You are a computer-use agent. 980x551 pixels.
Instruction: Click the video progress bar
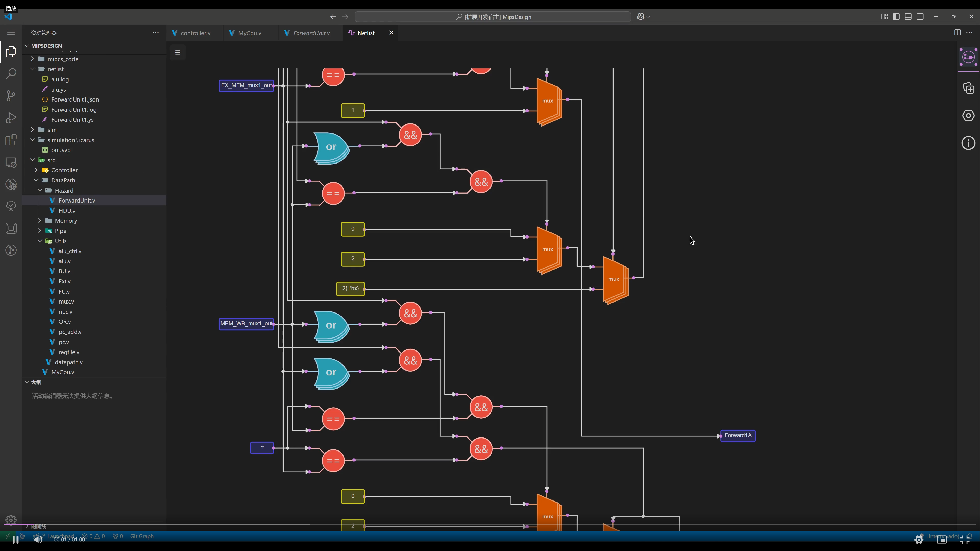(490, 525)
